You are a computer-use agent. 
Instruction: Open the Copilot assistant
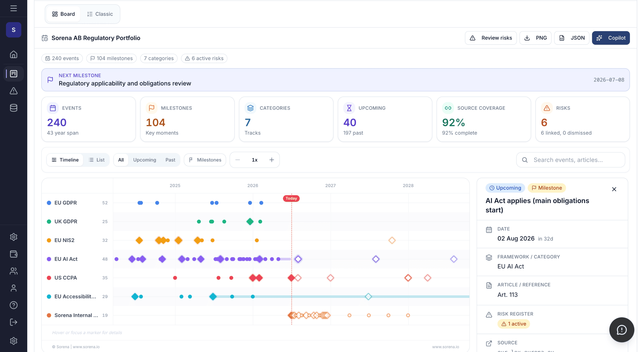tap(611, 38)
